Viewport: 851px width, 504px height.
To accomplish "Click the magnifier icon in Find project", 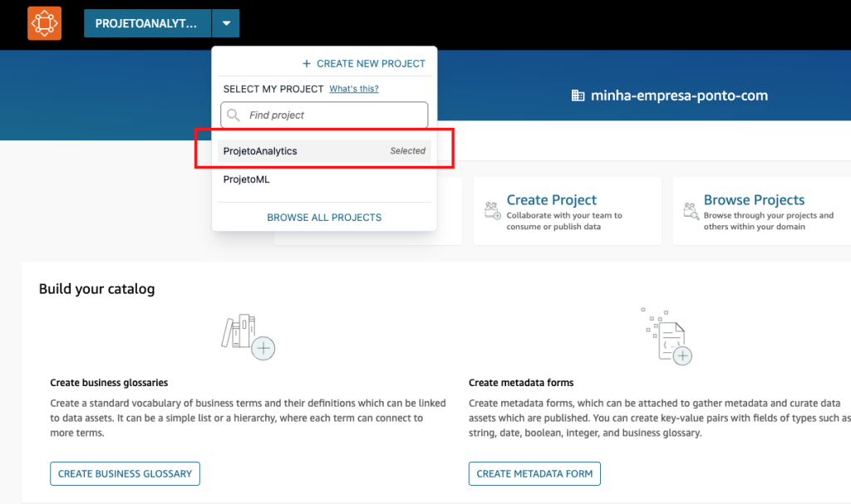I will tap(234, 115).
